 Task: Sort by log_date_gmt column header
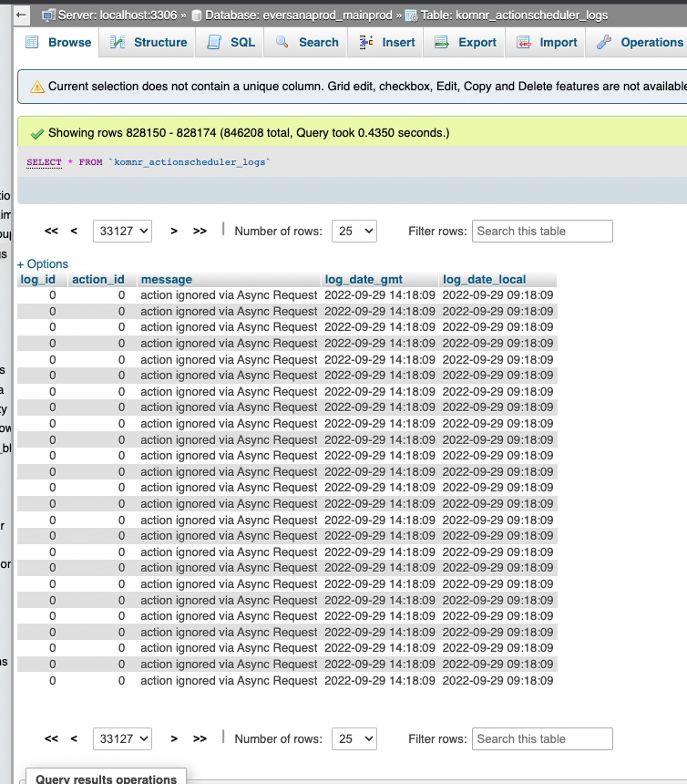(364, 280)
